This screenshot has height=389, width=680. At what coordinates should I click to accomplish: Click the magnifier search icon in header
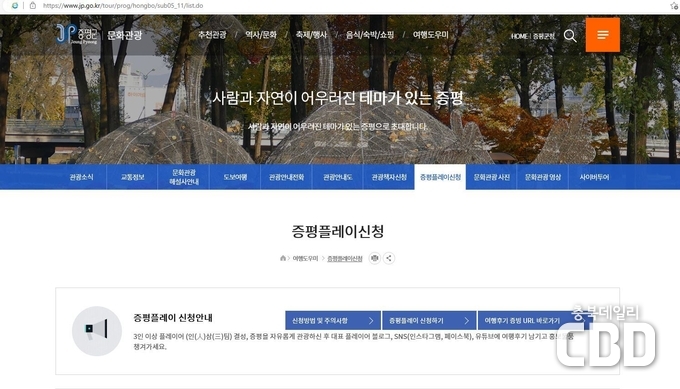click(x=570, y=36)
